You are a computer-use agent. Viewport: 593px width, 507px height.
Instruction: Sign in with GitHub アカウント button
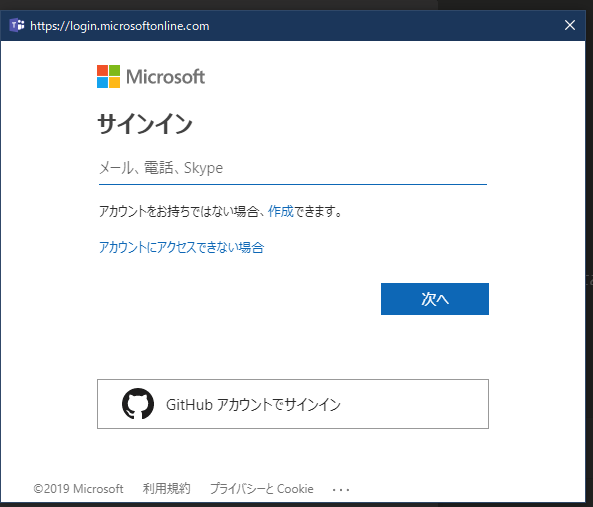pos(293,404)
